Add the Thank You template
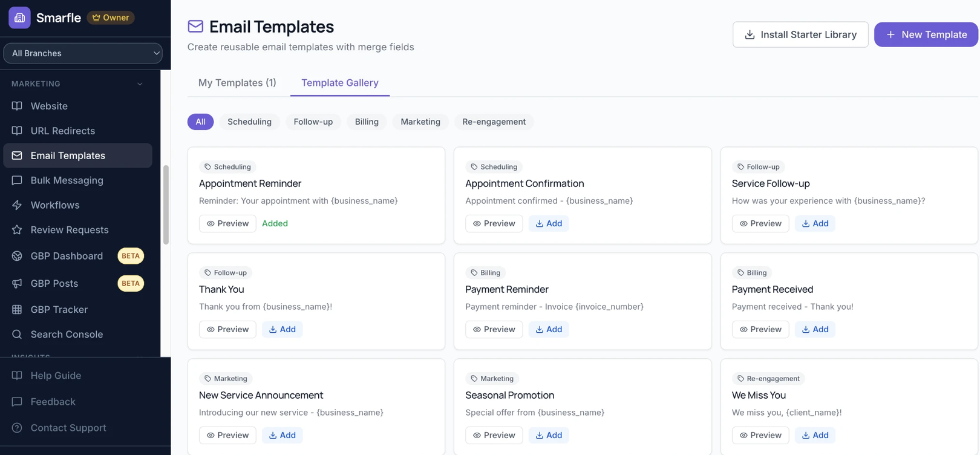Viewport: 980px width, 455px height. 283,329
